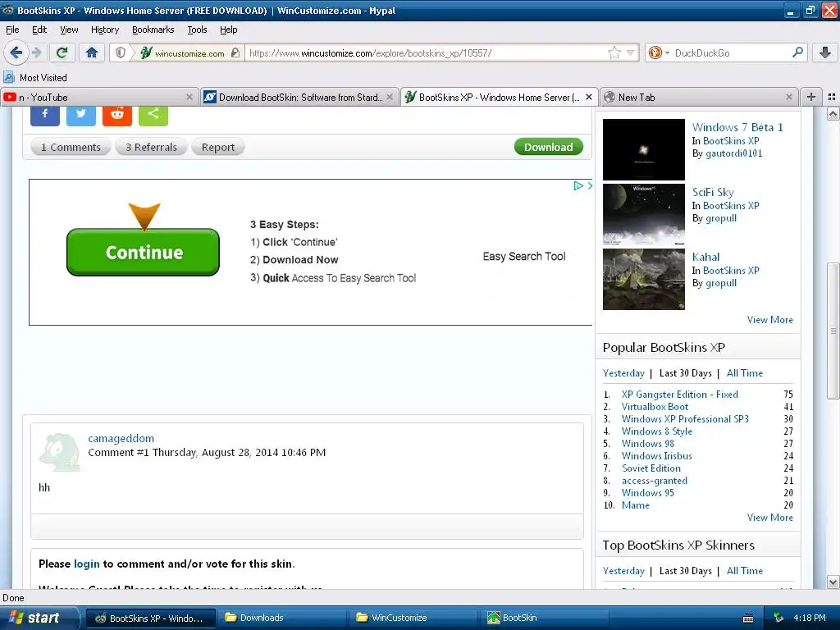
Task: Click the login link
Action: [x=87, y=564]
